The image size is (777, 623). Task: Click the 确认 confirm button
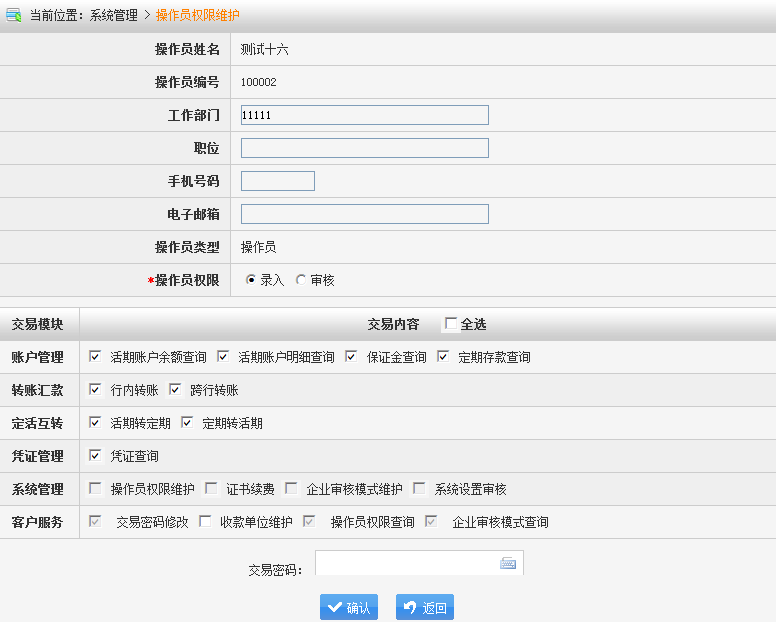(x=348, y=607)
